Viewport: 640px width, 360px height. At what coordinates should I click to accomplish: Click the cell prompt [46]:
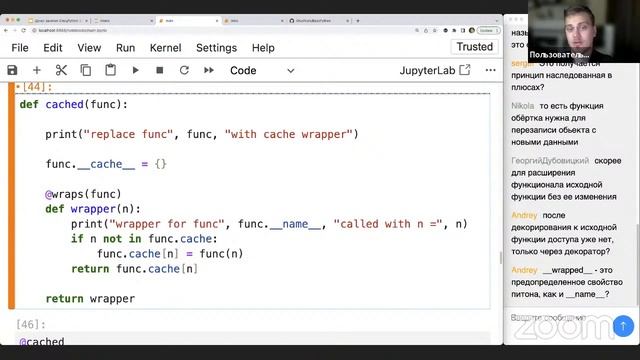point(31,324)
